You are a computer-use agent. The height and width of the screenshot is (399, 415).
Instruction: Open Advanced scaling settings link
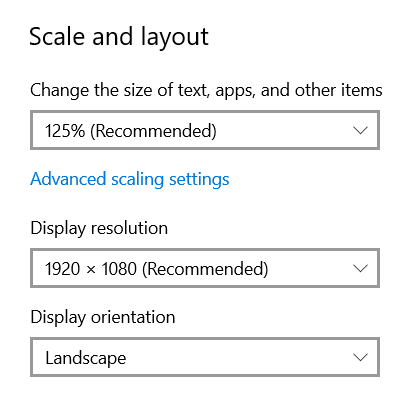(x=130, y=179)
